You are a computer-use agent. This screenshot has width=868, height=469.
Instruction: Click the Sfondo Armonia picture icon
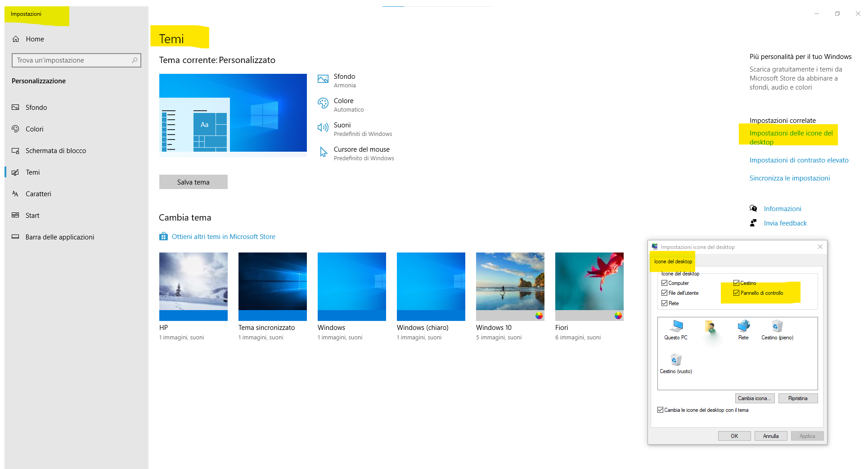click(x=323, y=79)
